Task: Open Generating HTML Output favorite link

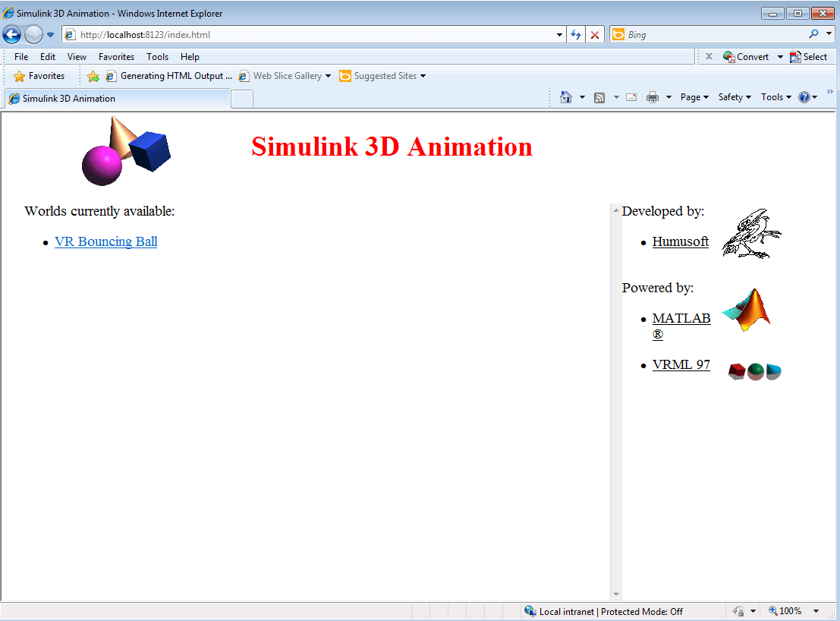Action: pyautogui.click(x=169, y=76)
